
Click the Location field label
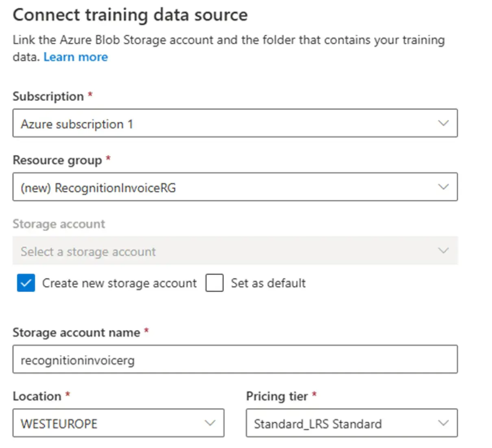coord(37,396)
